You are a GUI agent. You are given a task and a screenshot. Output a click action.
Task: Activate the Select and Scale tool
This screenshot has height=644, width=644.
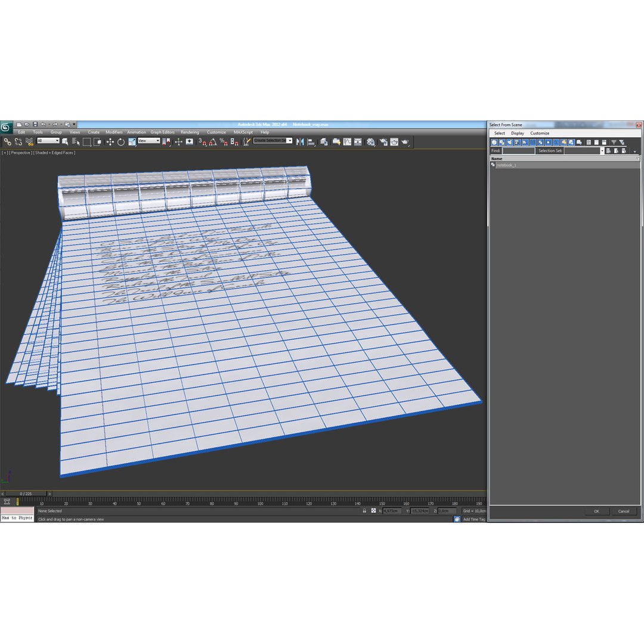[x=132, y=142]
